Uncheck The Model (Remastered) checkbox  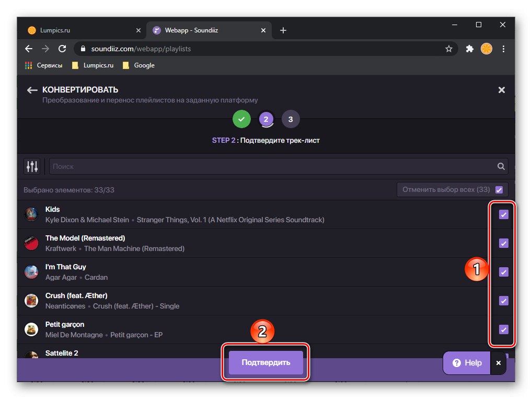[x=503, y=244]
